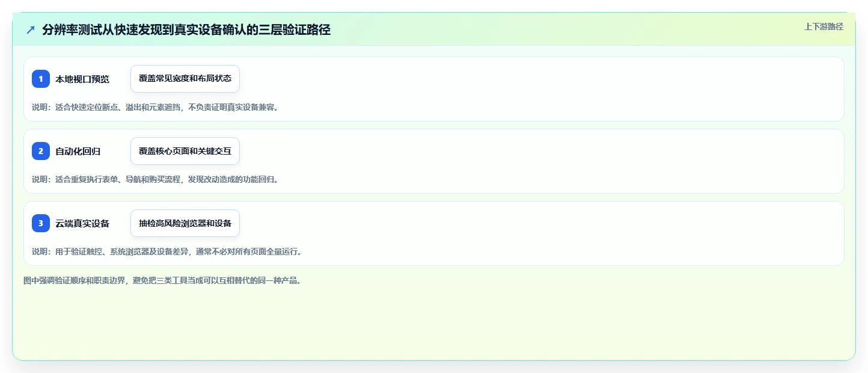Select the 覆盖常见宽度和布局状态 chip

185,79
